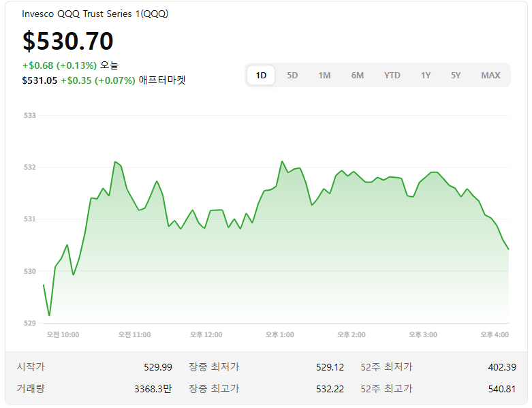Click the 532 y-axis label
This screenshot has width=532, height=408.
point(29,167)
